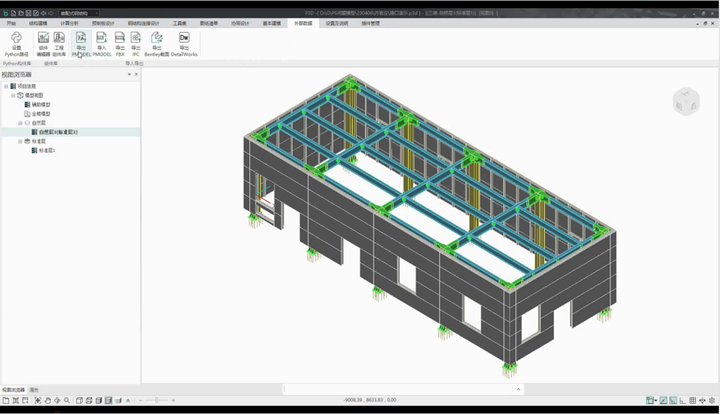Close the 视图浏览器 panel
720x414 pixels.
(x=135, y=75)
